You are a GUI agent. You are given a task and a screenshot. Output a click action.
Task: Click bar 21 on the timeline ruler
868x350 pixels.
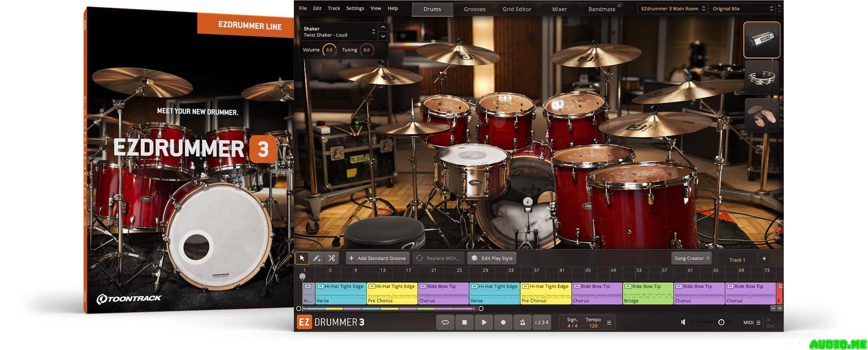tap(434, 270)
